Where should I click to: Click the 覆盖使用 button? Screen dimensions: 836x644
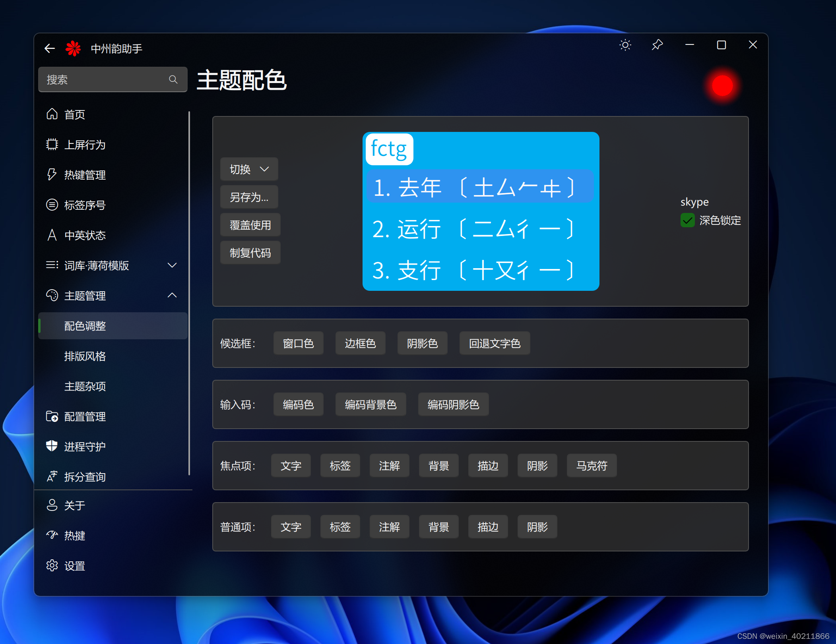click(x=250, y=225)
